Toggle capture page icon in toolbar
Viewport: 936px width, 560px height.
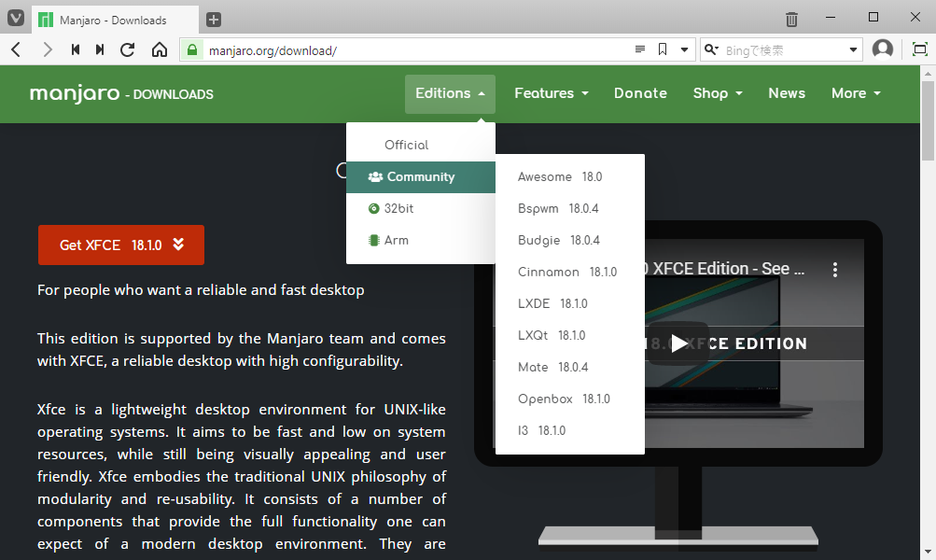point(920,49)
